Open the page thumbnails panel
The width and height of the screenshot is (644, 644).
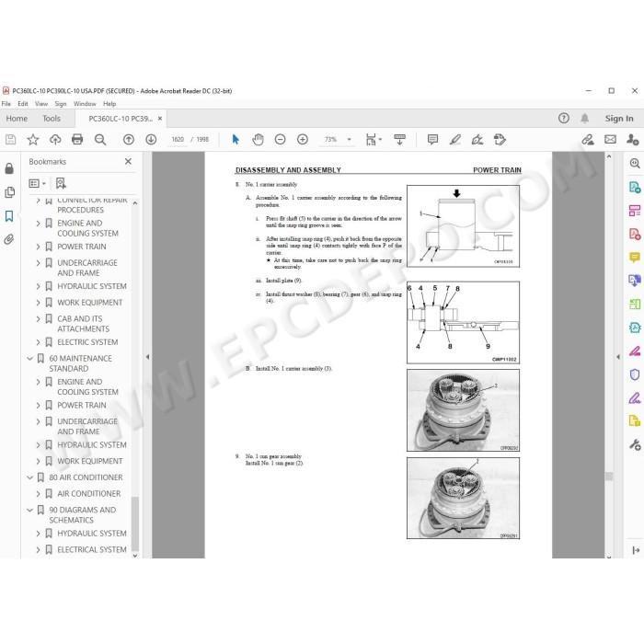9,191
